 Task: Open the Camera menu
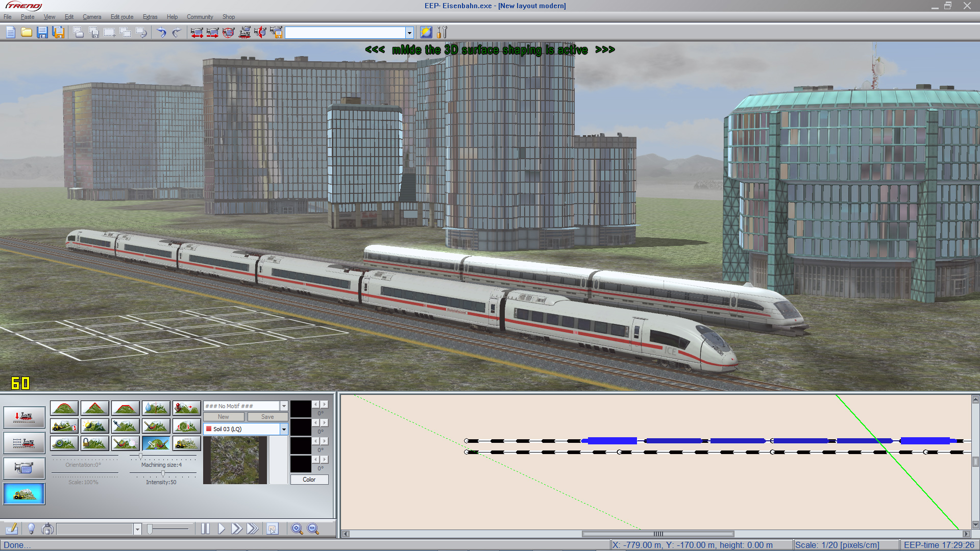[92, 17]
